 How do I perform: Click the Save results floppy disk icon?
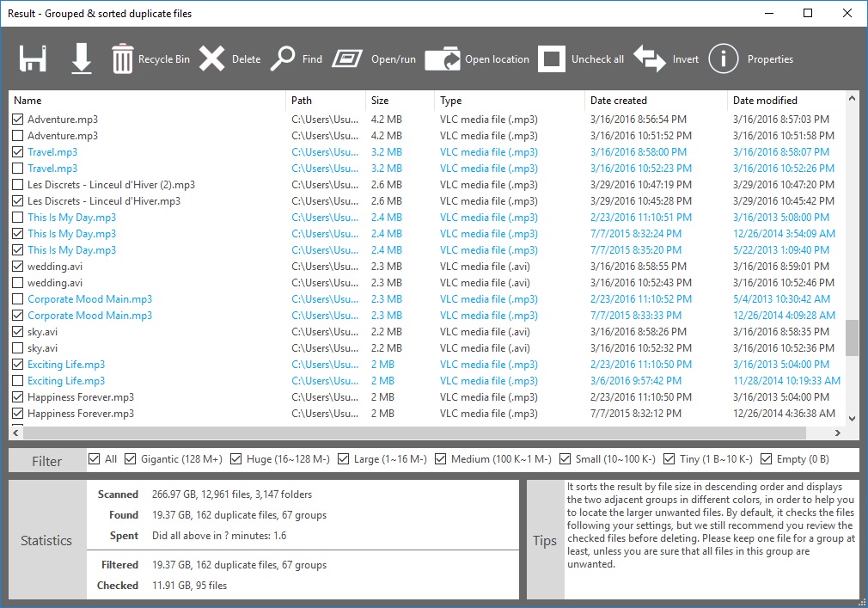(34, 58)
